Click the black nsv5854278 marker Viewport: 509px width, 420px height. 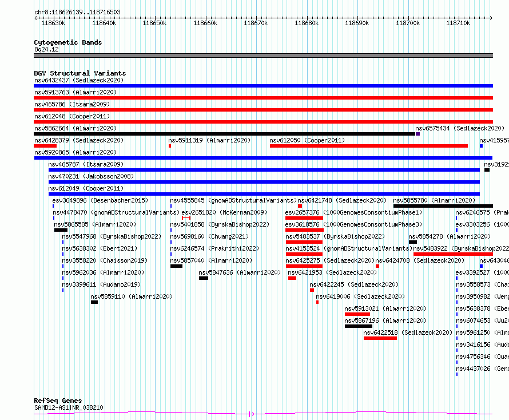click(x=413, y=242)
